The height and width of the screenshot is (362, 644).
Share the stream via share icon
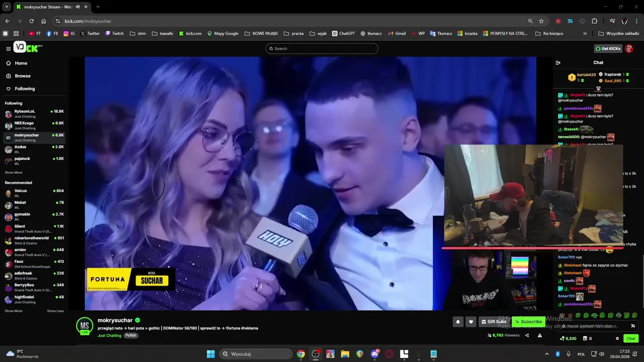527,335
